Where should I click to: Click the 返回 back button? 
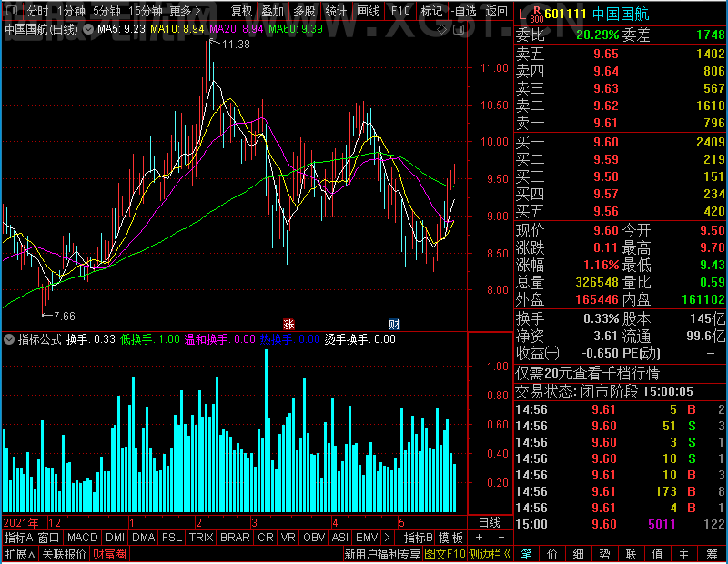tap(496, 10)
